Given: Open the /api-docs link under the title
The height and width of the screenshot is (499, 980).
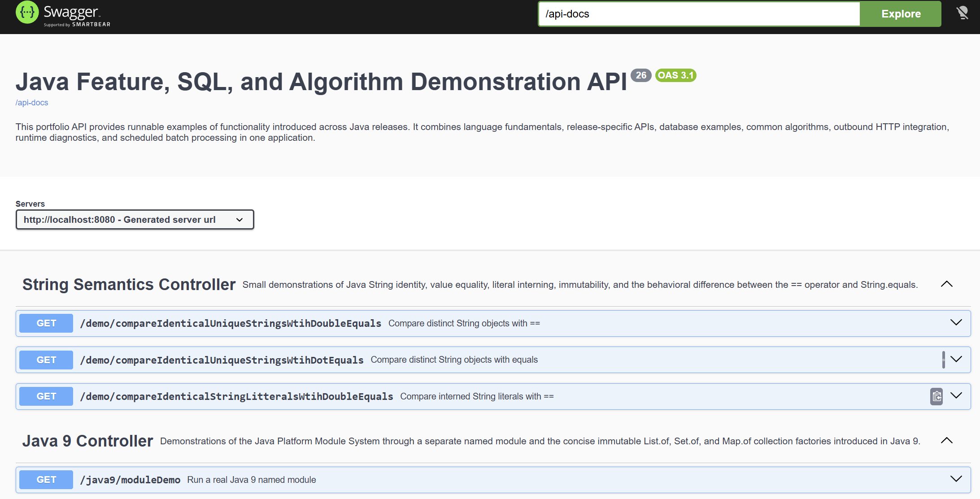Looking at the screenshot, I should [x=32, y=103].
